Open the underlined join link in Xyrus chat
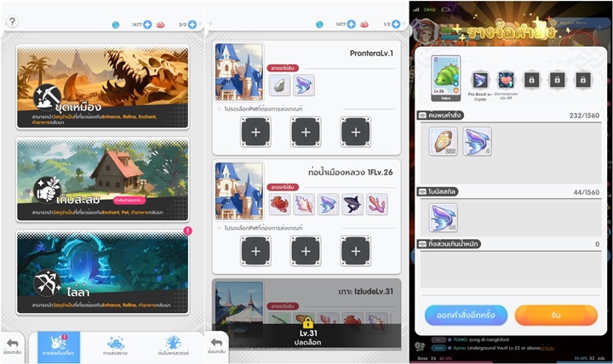 pos(546,348)
